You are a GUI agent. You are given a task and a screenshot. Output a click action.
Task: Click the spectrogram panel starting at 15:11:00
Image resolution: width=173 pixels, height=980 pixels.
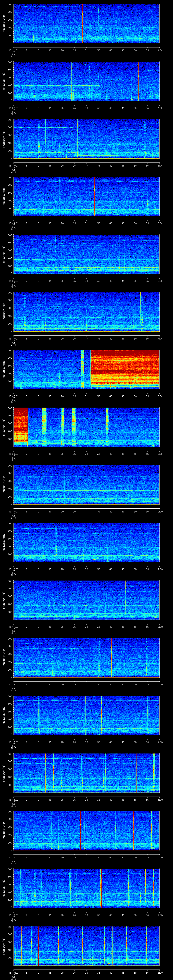[86, 600]
